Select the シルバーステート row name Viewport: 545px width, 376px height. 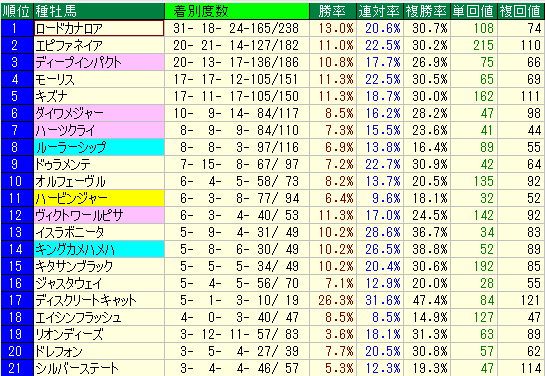pyautogui.click(x=99, y=368)
